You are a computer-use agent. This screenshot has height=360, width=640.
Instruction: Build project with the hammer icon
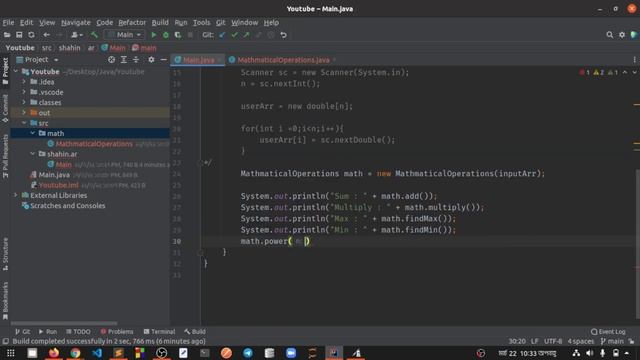tap(95, 35)
